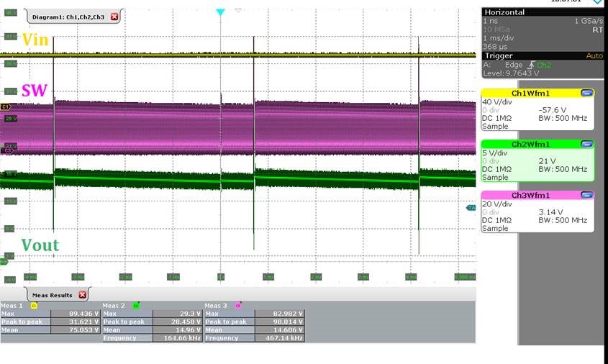Click the Meas 1 header label
Viewport: 608px width, 364px height.
coord(12,306)
